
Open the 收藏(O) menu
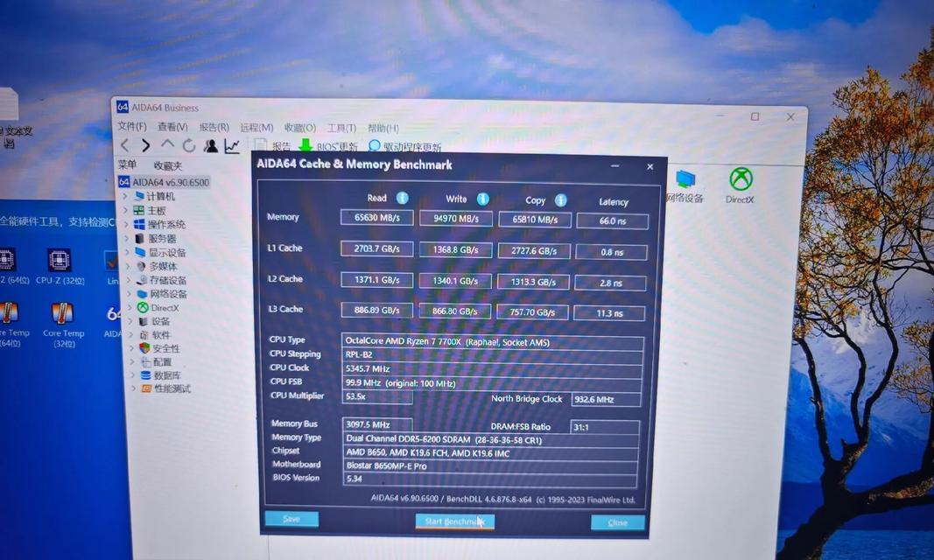coord(299,128)
